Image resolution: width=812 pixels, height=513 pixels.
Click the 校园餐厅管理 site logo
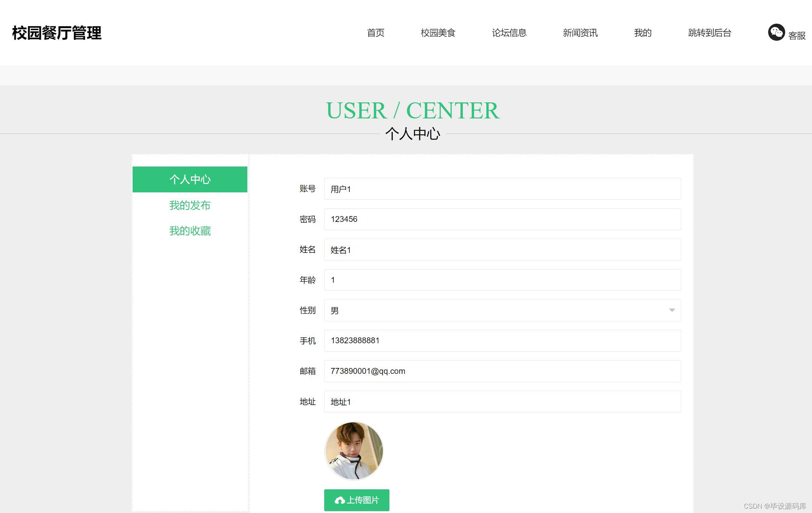(x=57, y=33)
